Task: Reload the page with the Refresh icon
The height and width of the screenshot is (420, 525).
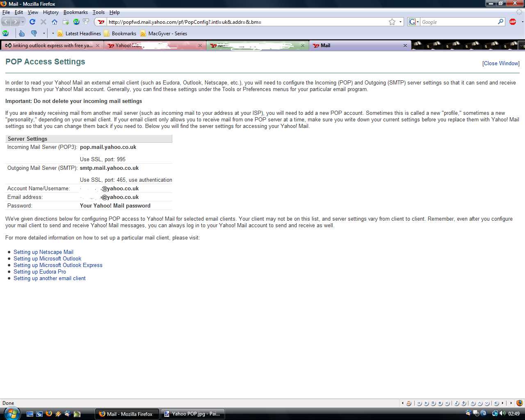Action: [32, 22]
